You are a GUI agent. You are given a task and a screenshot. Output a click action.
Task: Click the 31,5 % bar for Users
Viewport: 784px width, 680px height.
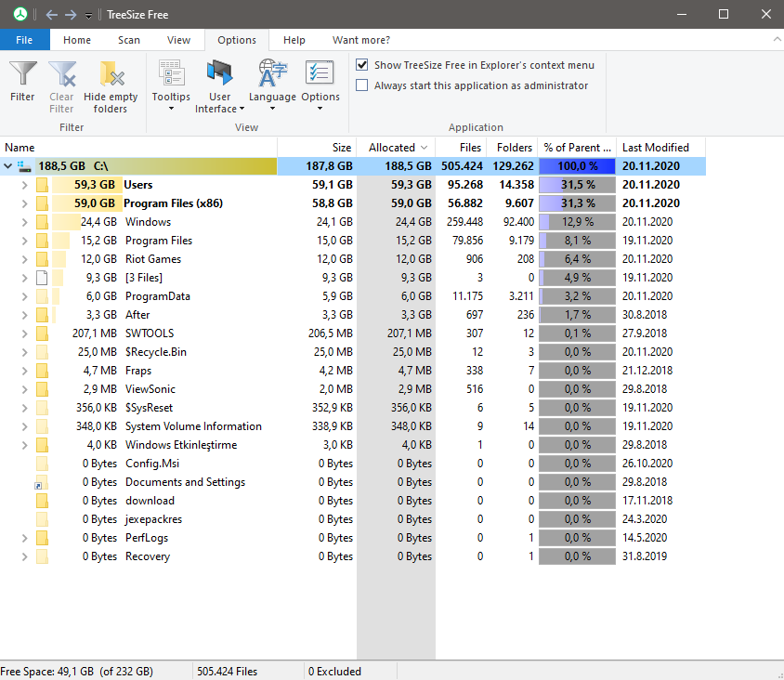click(x=577, y=185)
